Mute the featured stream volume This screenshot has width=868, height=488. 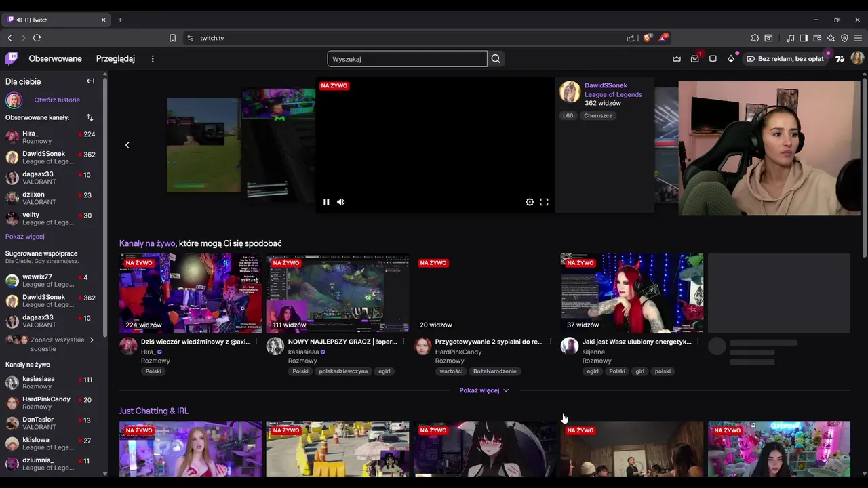340,202
